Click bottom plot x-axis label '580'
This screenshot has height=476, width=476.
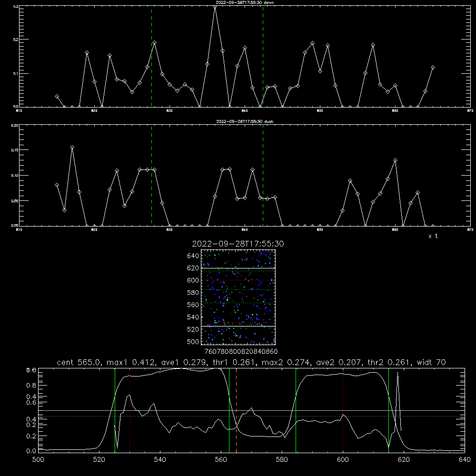[282, 460]
